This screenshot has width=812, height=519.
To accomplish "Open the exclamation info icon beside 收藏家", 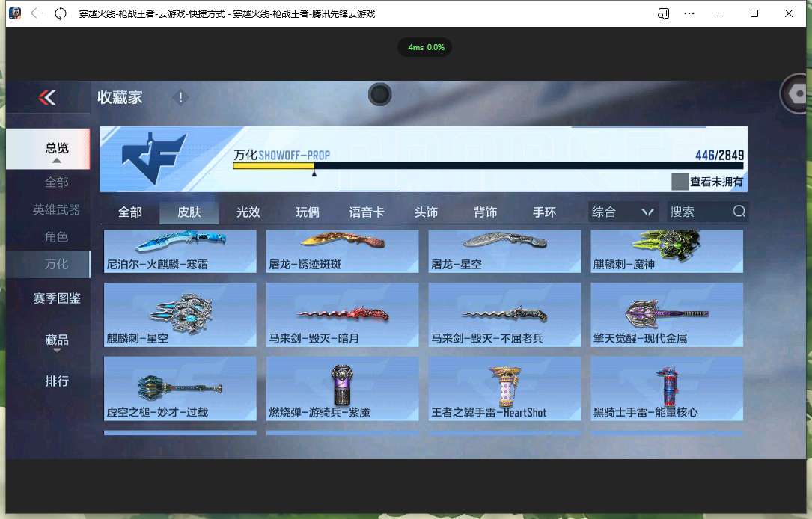I will [x=180, y=97].
